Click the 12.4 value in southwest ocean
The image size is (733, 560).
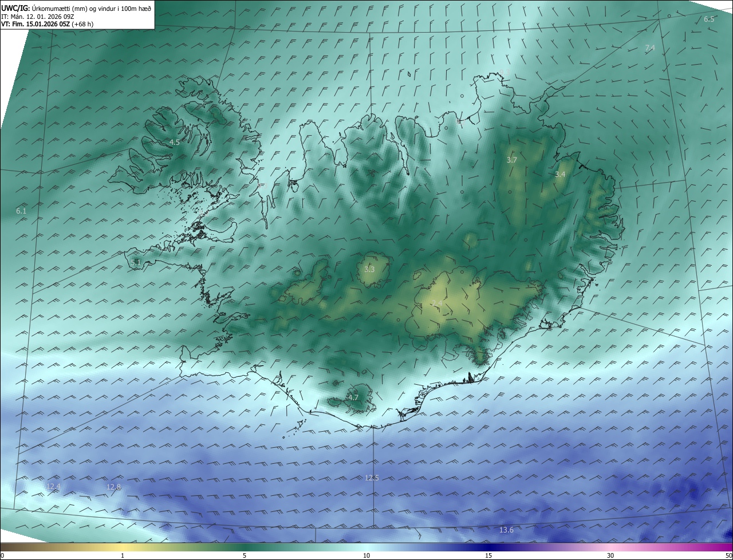tap(53, 487)
